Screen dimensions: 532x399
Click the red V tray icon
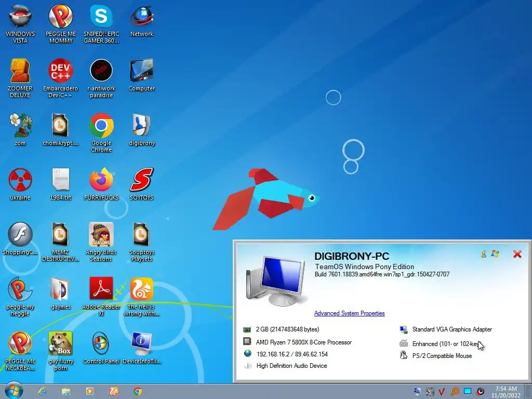click(442, 392)
